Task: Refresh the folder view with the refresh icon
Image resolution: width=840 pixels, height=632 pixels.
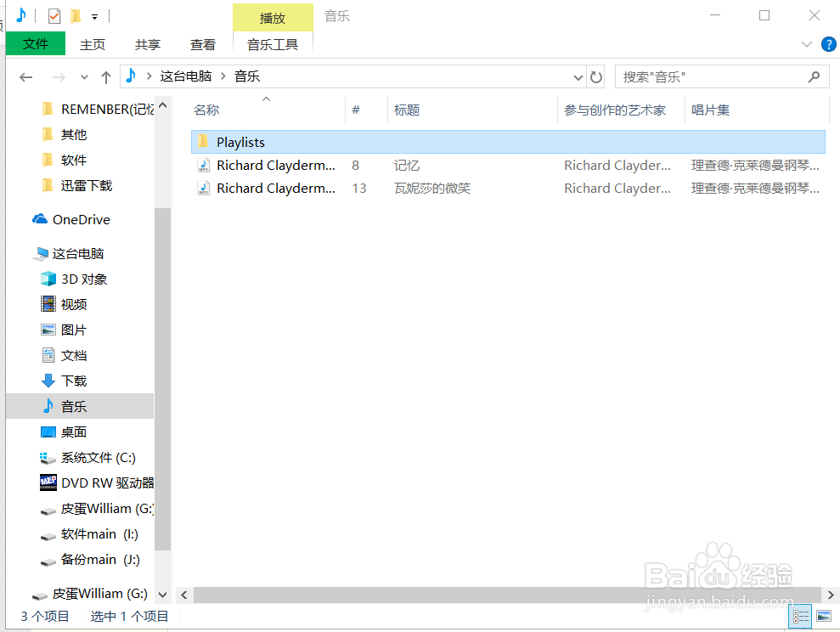Action: (596, 76)
